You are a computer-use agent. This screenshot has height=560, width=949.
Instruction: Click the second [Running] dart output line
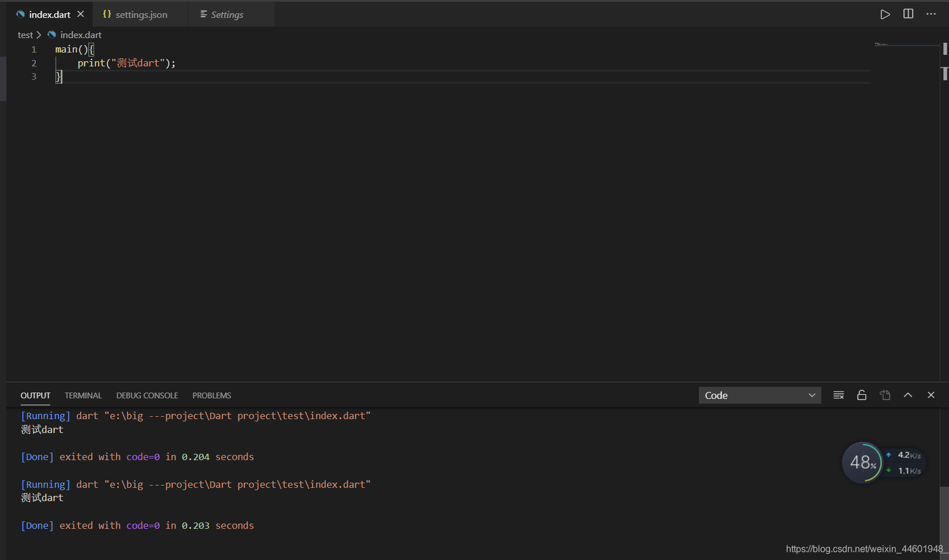196,484
